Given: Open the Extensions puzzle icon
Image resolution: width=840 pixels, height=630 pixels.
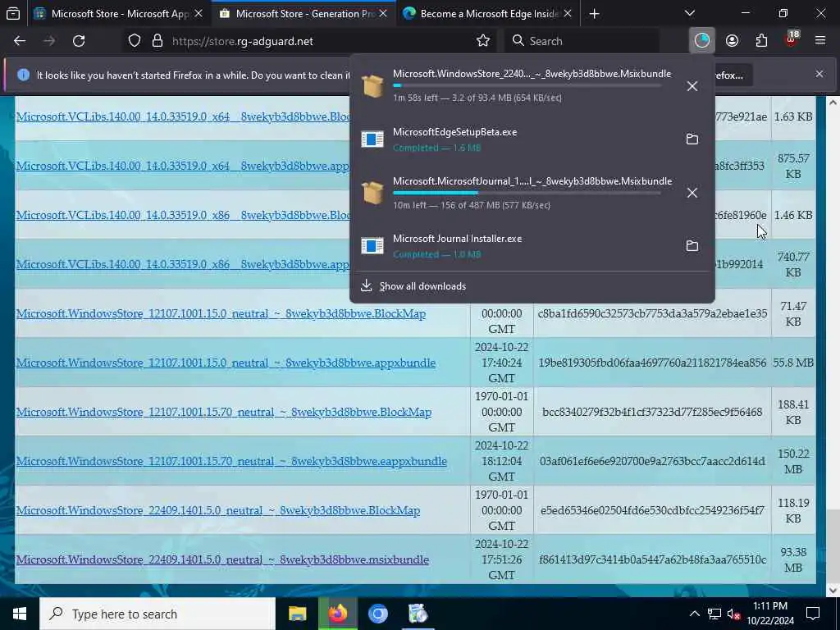Looking at the screenshot, I should click(x=761, y=41).
